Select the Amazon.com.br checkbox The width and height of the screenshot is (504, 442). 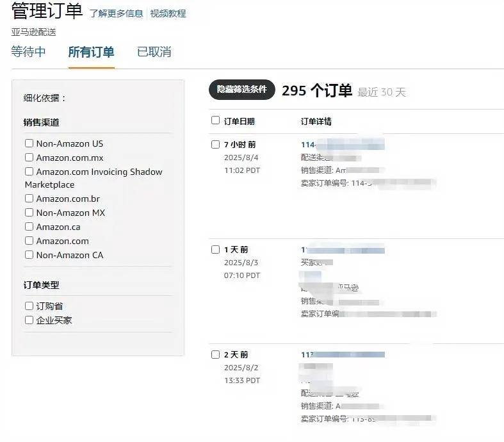(x=29, y=199)
